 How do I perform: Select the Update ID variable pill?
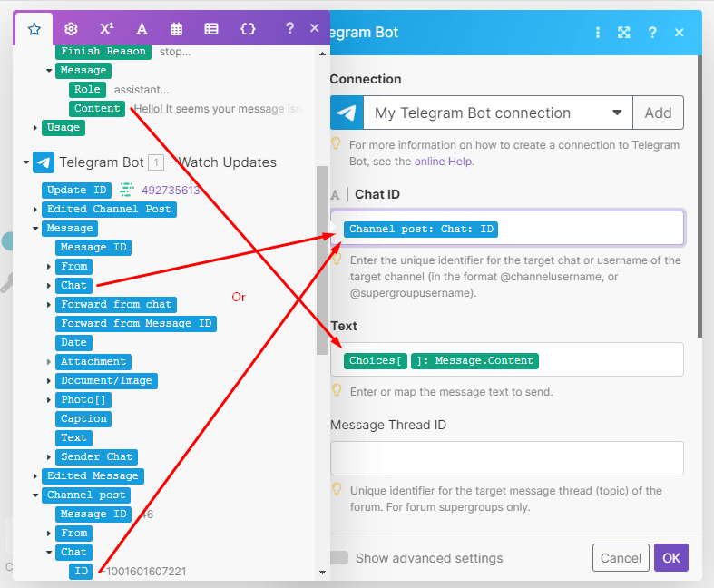click(77, 191)
